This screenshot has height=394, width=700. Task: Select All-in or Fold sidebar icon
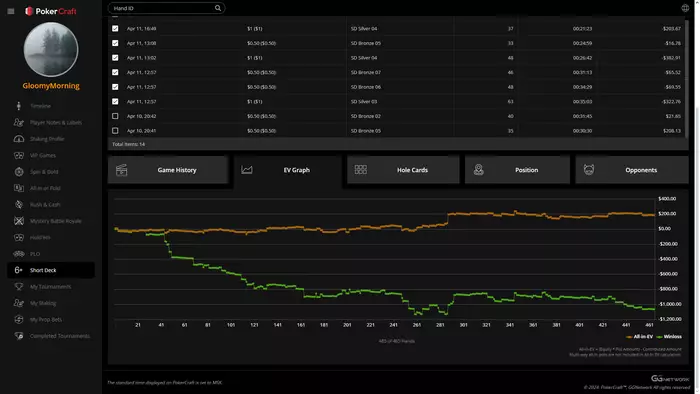[x=19, y=188]
